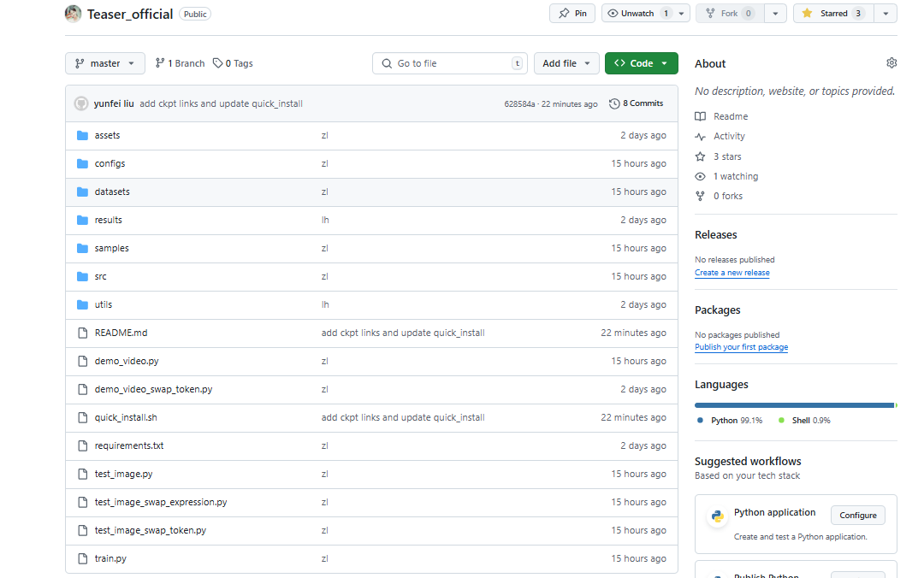This screenshot has height=578, width=924.
Task: Open the Teaser_official repository name link
Action: (x=130, y=15)
